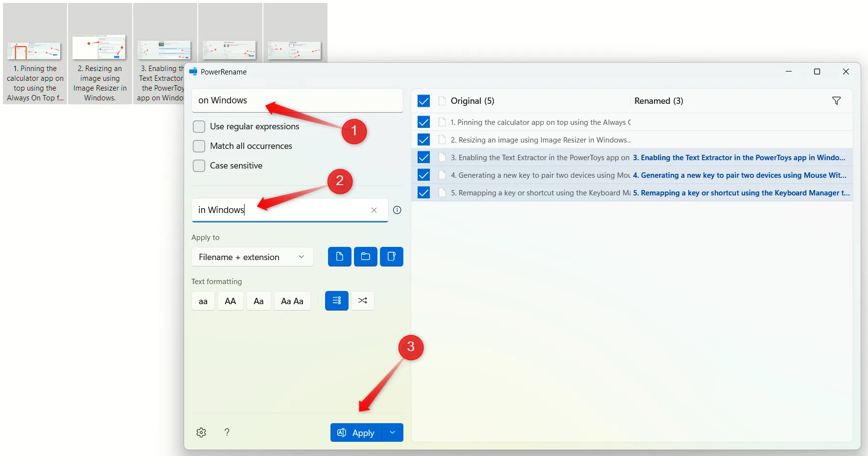Uncheck '1. Pinning the calculator app' row
Image resolution: width=868 pixels, height=456 pixels.
tap(423, 122)
